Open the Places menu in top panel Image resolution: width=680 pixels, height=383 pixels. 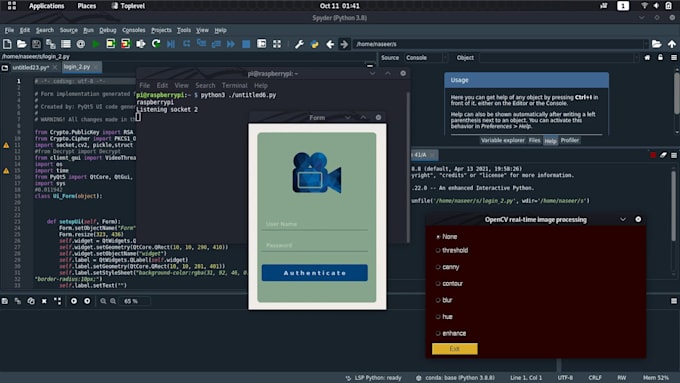[x=86, y=6]
